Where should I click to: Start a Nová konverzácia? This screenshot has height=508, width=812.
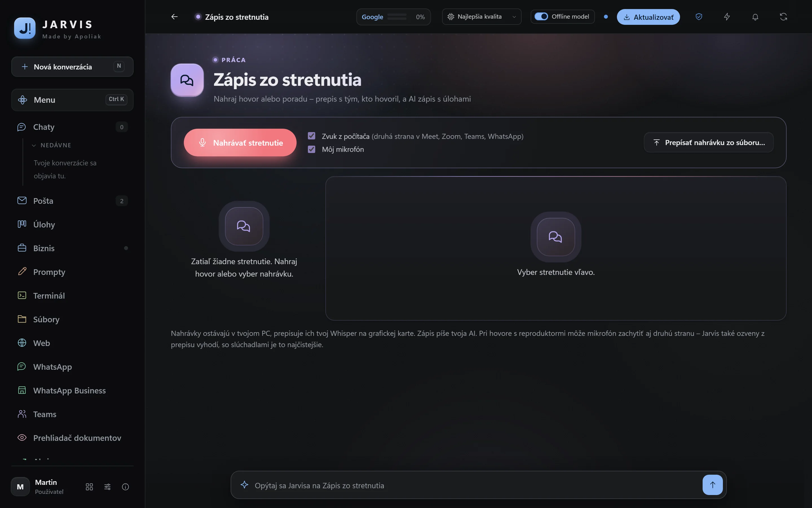72,67
